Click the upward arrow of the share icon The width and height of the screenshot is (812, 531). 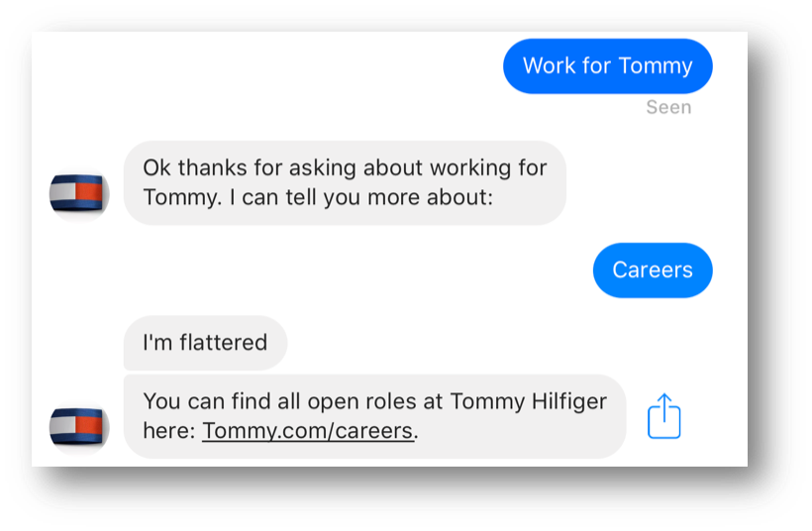(664, 406)
